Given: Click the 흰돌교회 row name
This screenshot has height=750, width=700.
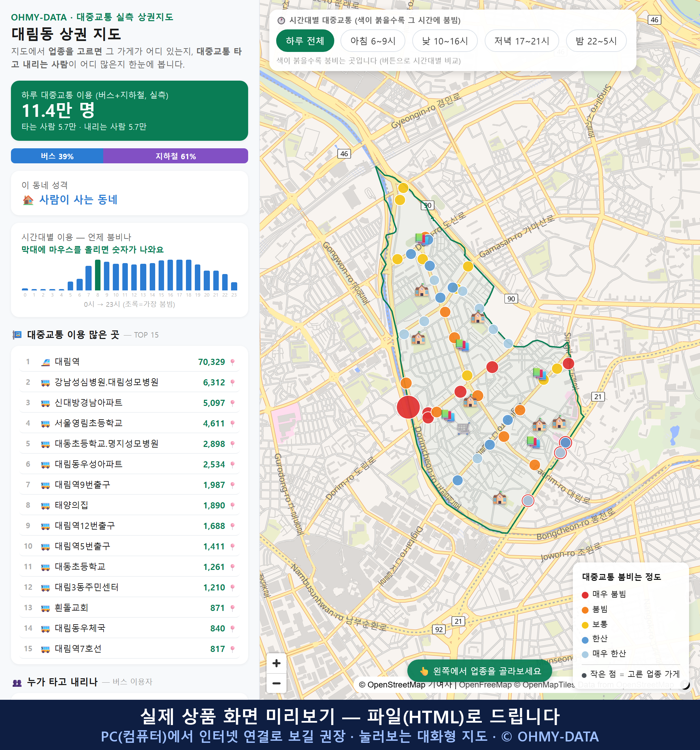Looking at the screenshot, I should pos(71,608).
